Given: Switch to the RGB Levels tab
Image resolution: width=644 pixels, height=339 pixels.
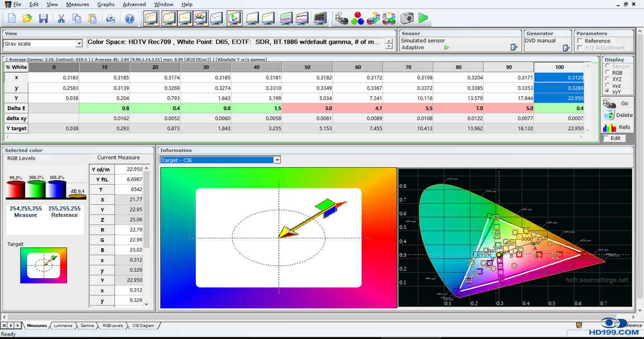Looking at the screenshot, I should 112,326.
